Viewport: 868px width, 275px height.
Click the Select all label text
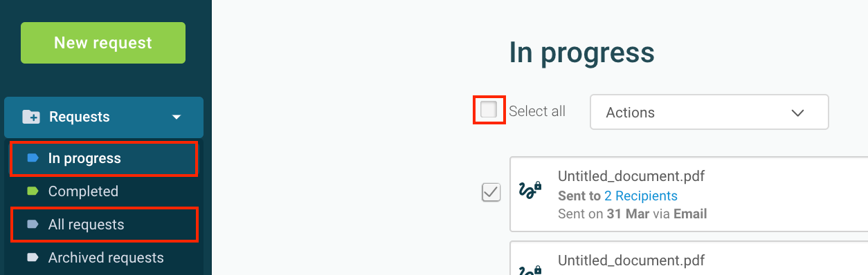tap(537, 111)
